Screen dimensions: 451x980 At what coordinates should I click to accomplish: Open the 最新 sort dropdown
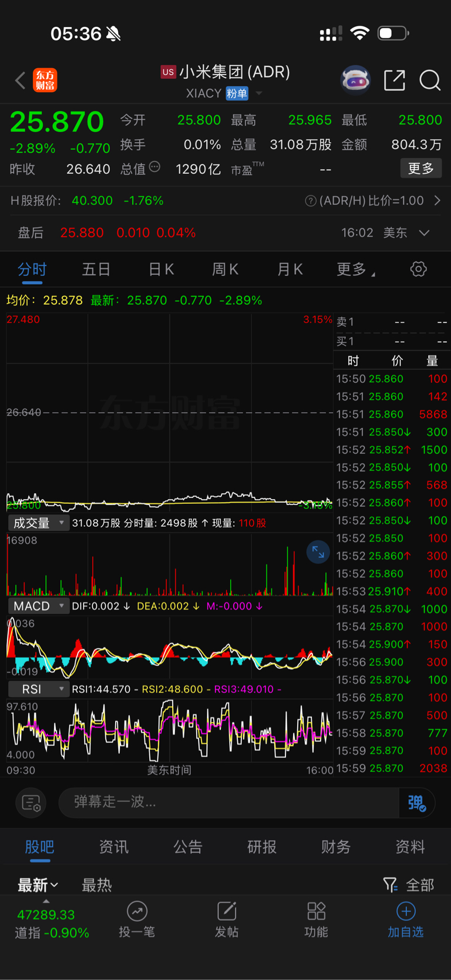38,885
